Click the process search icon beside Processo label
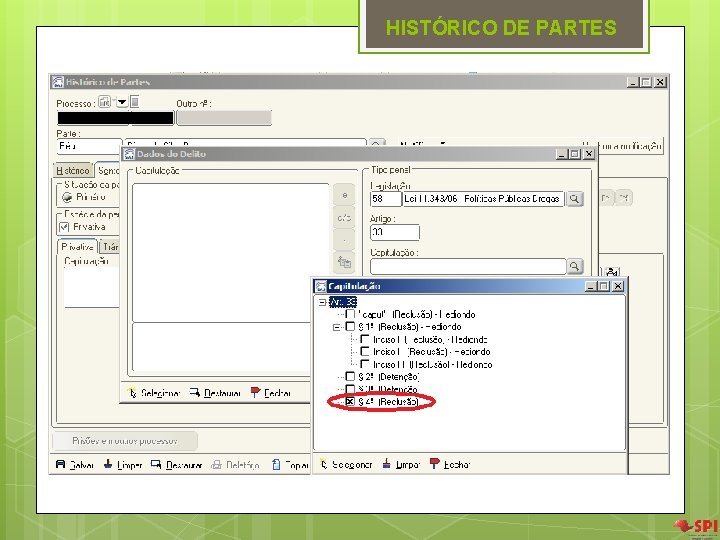 point(104,102)
